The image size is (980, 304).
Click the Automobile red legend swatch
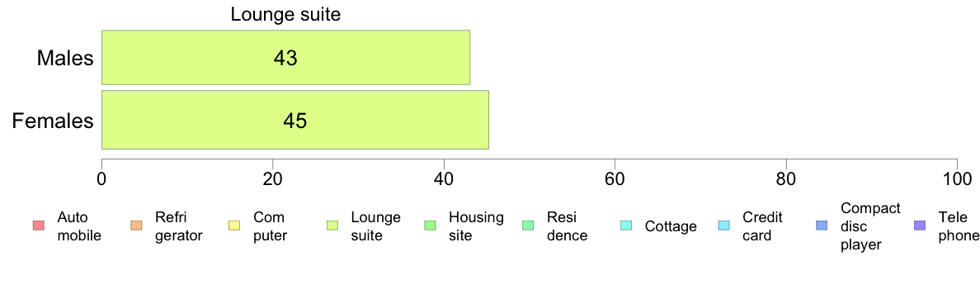[37, 226]
